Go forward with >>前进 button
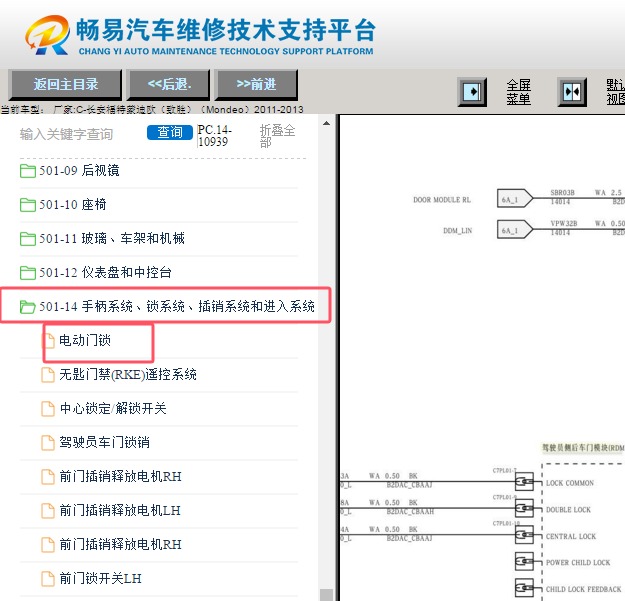This screenshot has height=601, width=625. (256, 84)
